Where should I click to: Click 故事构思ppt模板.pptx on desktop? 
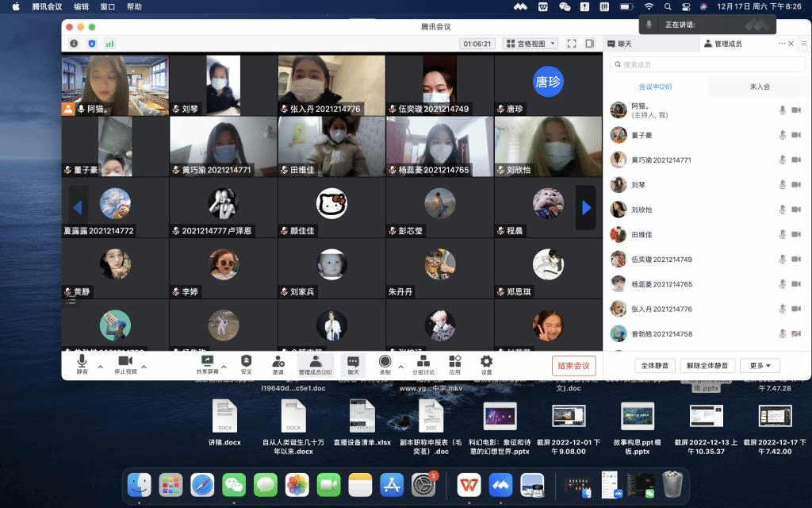pyautogui.click(x=638, y=428)
